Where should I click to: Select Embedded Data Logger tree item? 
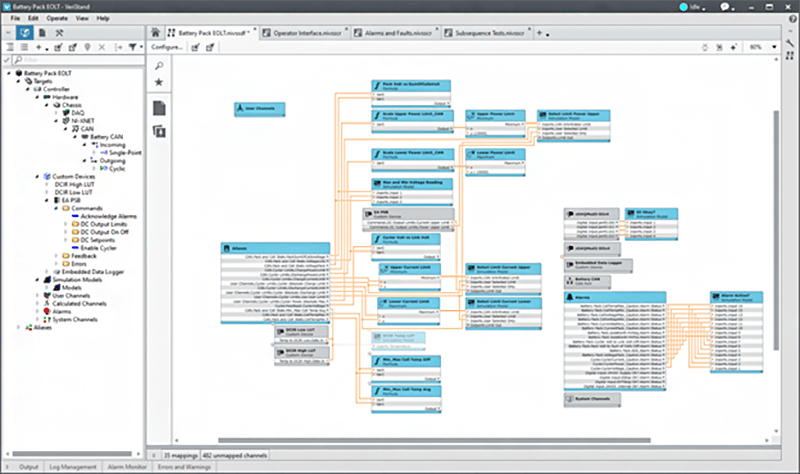click(89, 272)
